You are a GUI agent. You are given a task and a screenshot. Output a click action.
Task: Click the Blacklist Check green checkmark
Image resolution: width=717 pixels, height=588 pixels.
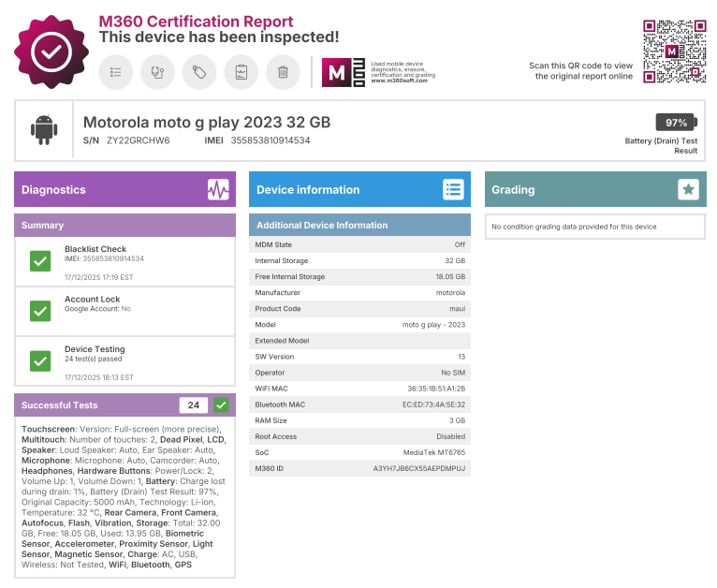pyautogui.click(x=39, y=262)
